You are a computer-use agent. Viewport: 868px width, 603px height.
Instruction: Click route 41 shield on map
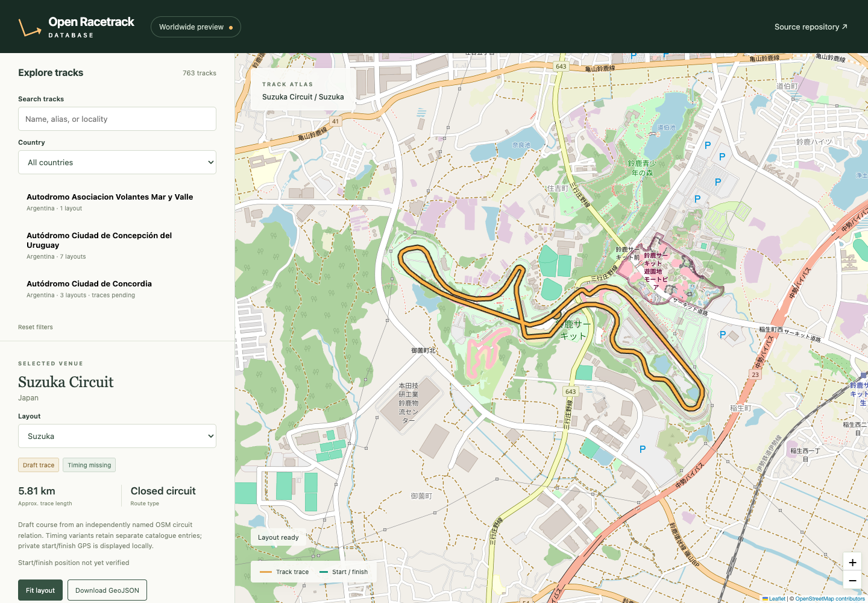336,121
